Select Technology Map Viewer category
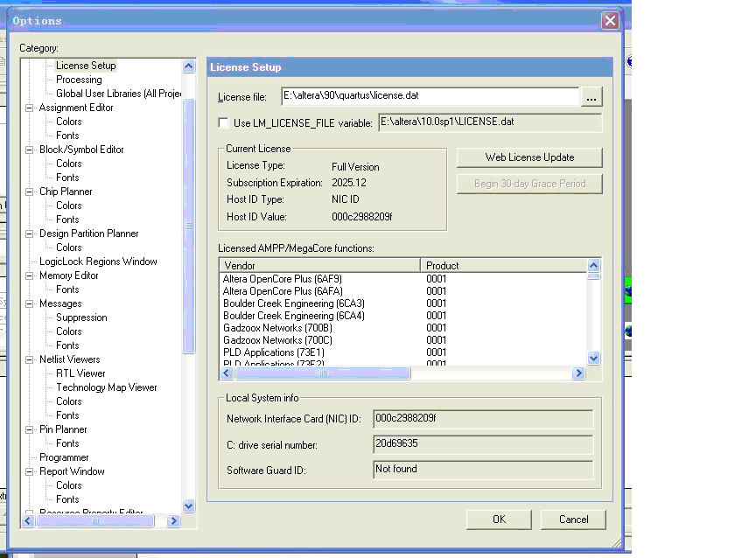The height and width of the screenshot is (558, 756). (x=107, y=387)
